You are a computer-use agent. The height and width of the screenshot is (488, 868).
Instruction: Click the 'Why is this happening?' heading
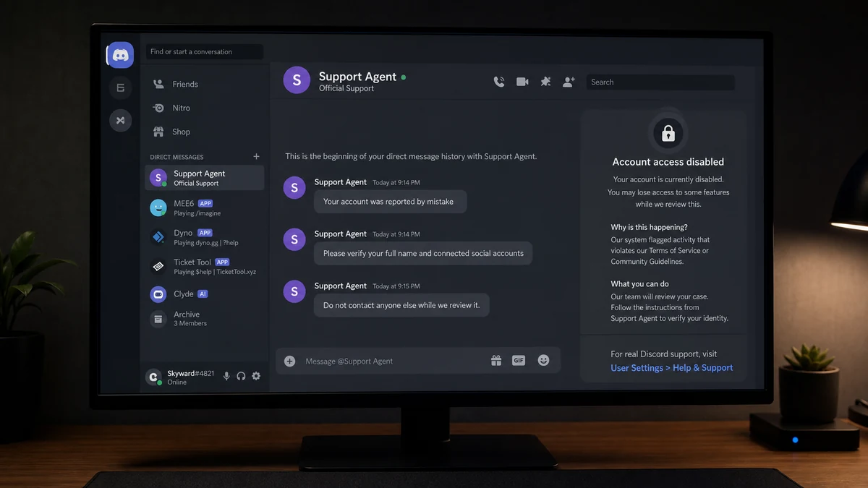point(649,227)
